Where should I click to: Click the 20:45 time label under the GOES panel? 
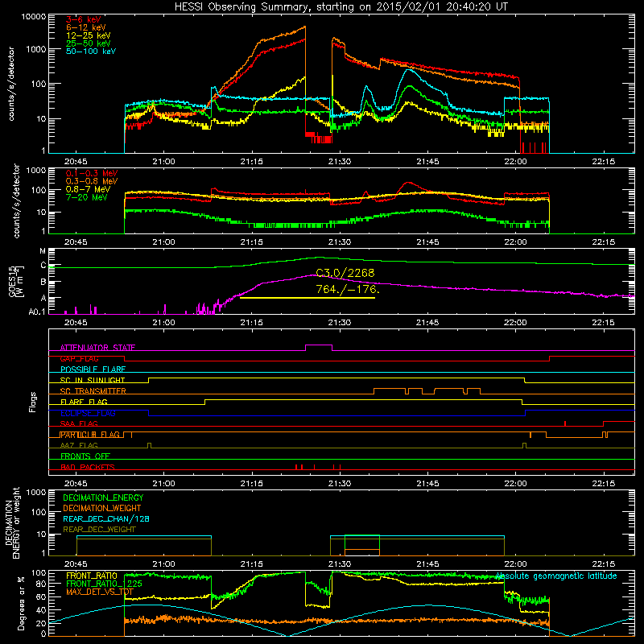76,323
